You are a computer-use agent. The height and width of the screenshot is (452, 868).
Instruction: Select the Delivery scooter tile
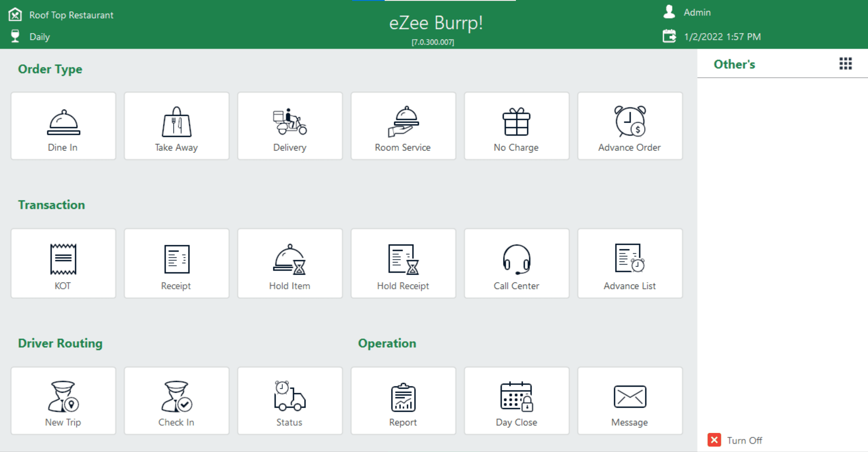pyautogui.click(x=290, y=126)
